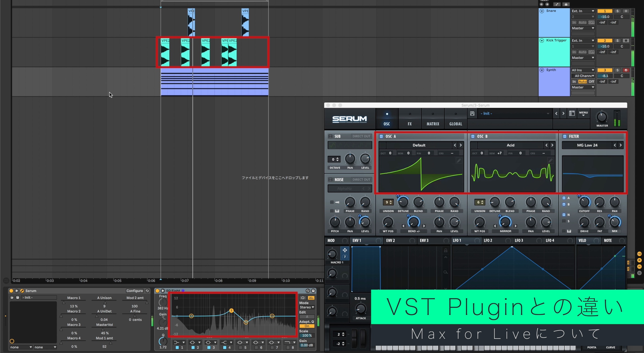
Task: Click the envelope lock icon
Action: coord(445,250)
